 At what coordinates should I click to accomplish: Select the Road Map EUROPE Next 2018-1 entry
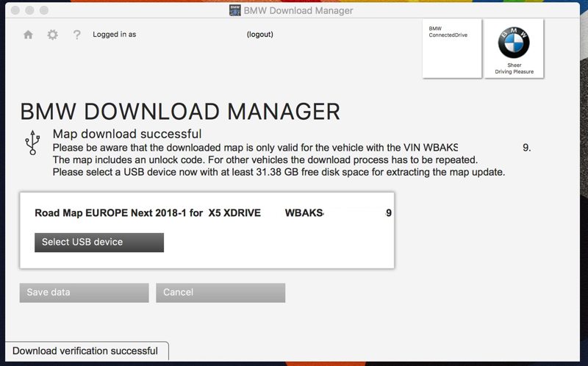(148, 213)
